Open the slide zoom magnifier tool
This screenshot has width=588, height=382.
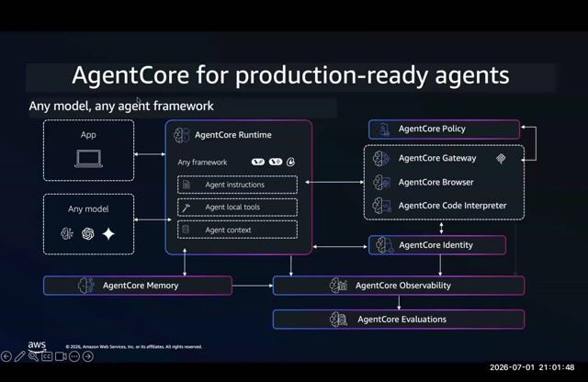point(33,356)
